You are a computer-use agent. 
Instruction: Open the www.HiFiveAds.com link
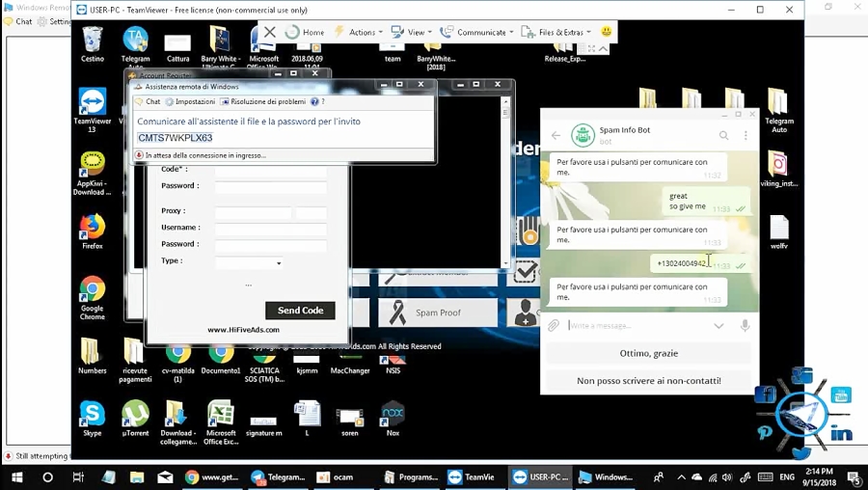point(244,330)
